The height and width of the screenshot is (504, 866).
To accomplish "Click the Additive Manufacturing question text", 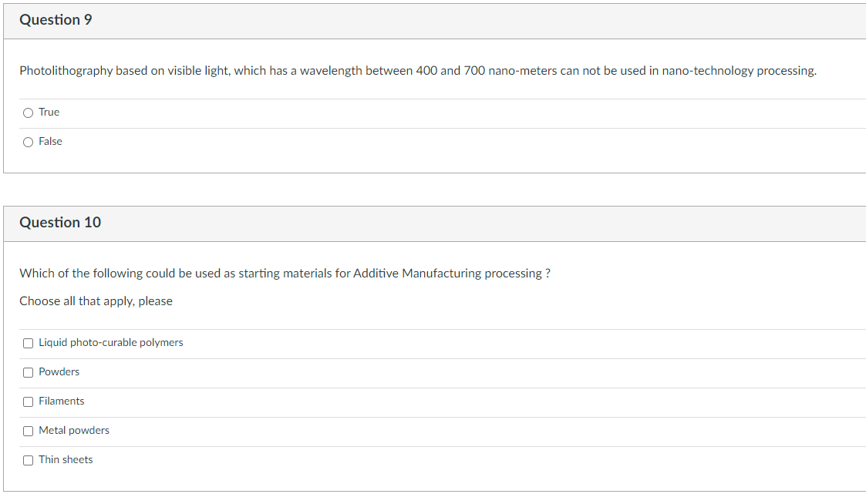I will [x=285, y=274].
